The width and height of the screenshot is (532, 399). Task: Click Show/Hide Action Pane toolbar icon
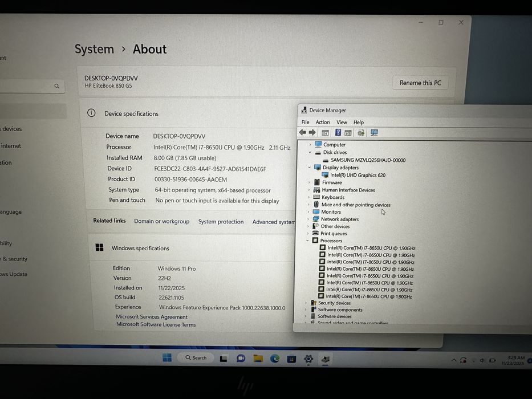click(348, 133)
